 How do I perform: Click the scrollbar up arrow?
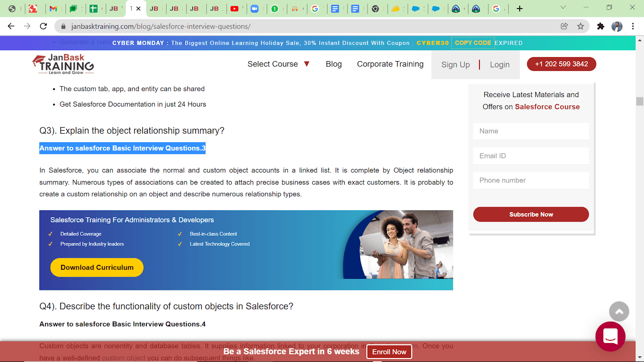click(x=640, y=40)
